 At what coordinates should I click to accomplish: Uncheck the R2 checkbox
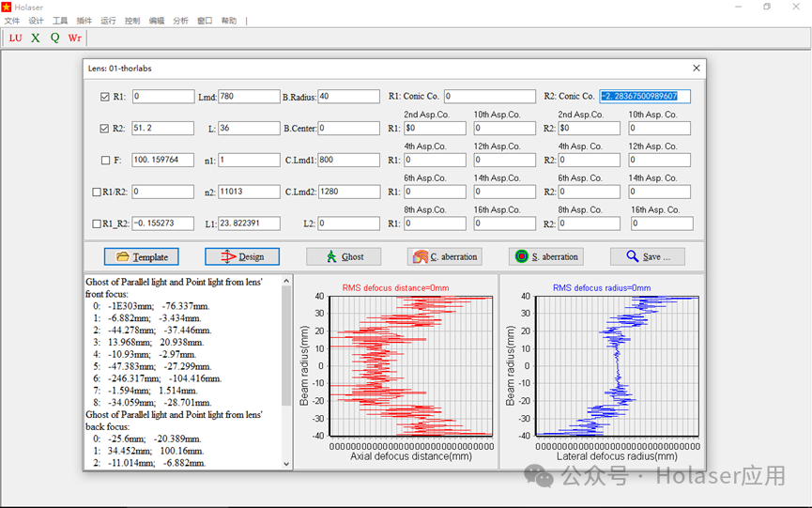click(104, 129)
